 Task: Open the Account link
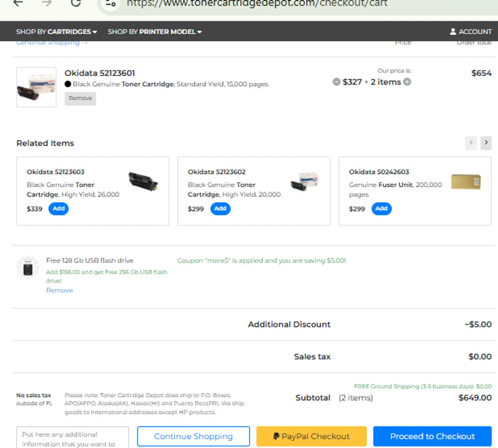(470, 32)
